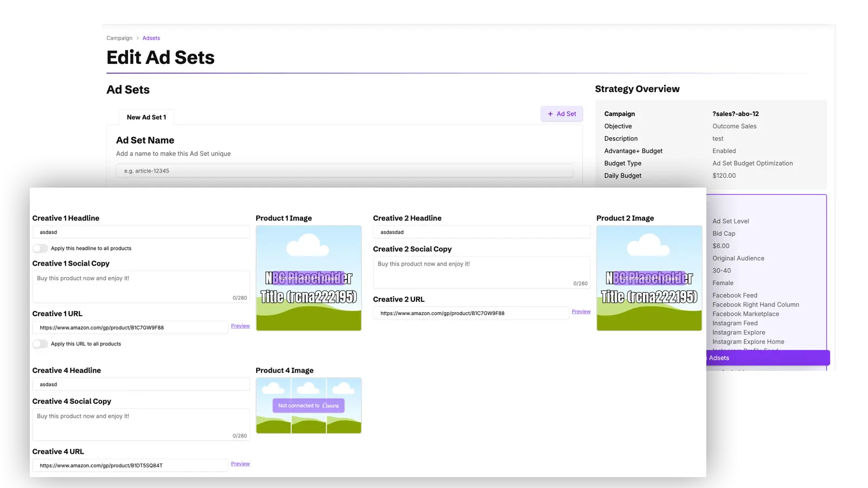Click the Campaign breadcrumb link

tap(119, 38)
